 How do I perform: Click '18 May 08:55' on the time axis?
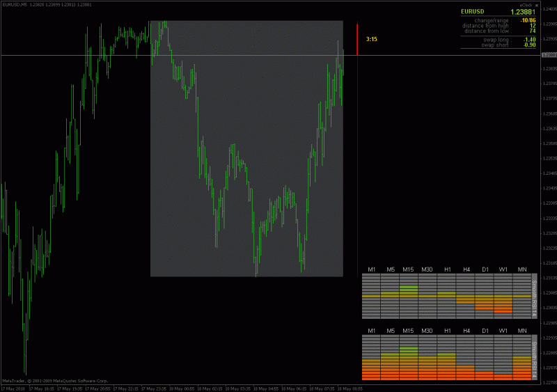coord(350,389)
